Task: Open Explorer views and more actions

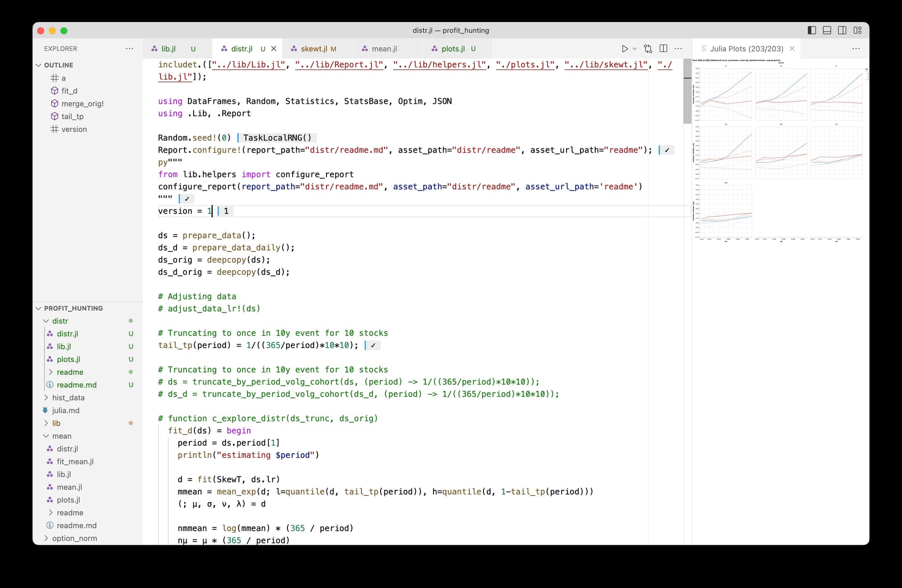Action: coord(130,48)
